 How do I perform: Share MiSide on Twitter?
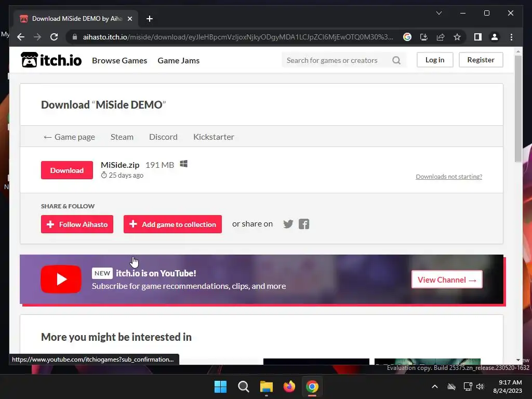tap(288, 224)
